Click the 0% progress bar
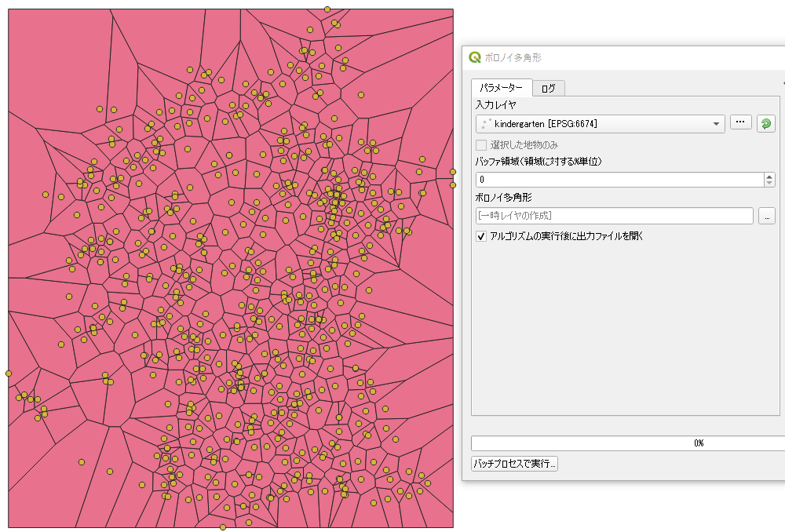Image resolution: width=785 pixels, height=532 pixels. click(628, 443)
